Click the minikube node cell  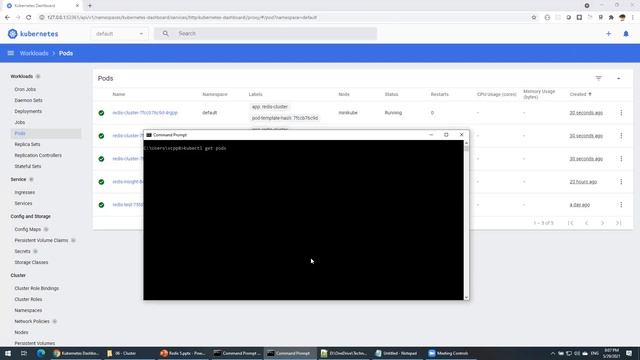[x=348, y=113]
